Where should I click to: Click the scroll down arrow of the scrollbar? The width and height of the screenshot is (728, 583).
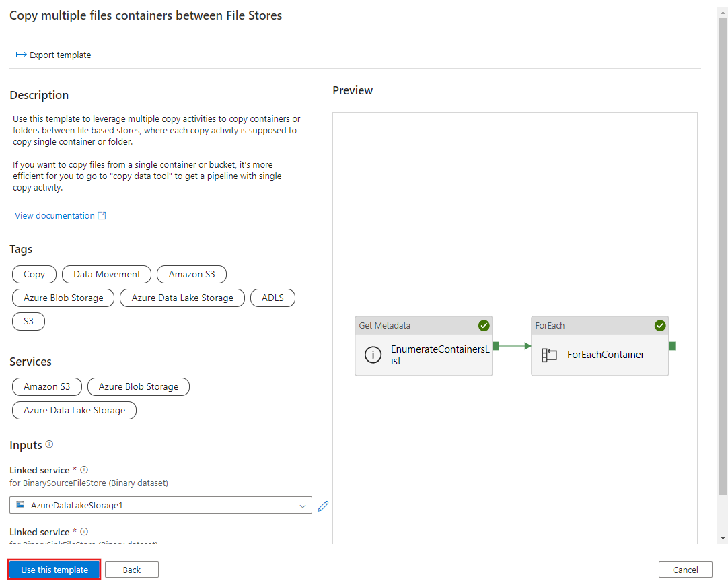tap(723, 538)
